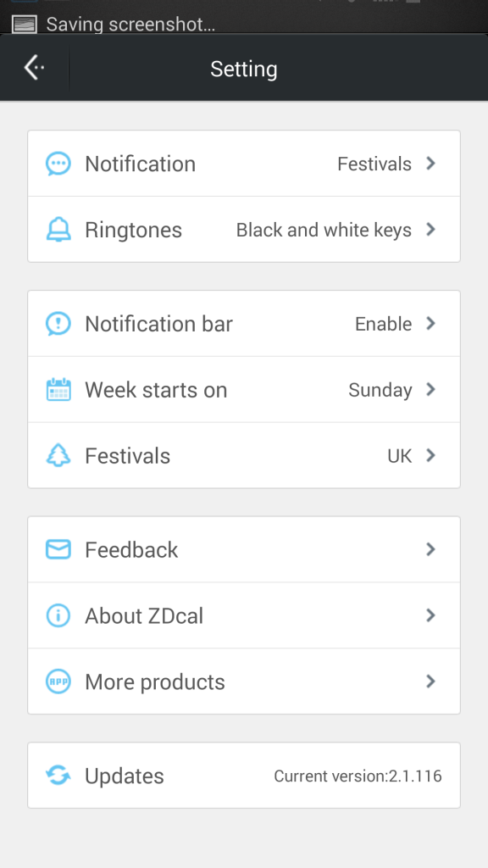Open the chevron next to Sunday

[x=431, y=389]
